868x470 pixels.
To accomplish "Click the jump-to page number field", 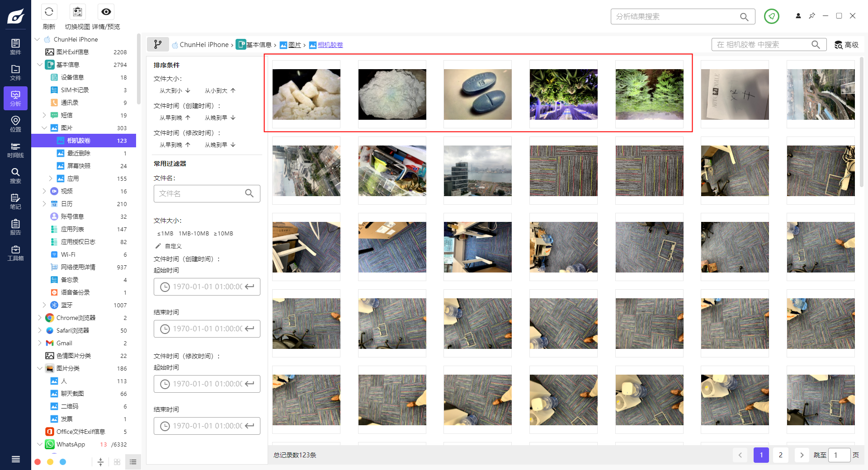I will click(840, 455).
